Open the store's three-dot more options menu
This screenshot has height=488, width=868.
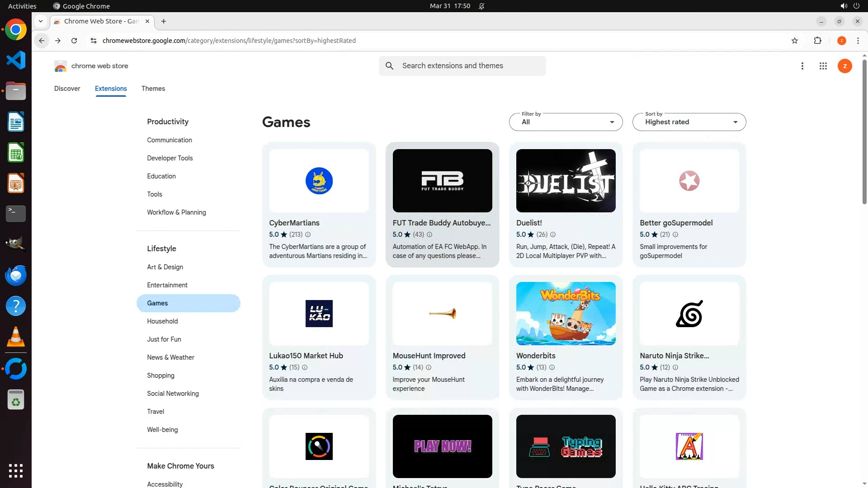click(802, 66)
